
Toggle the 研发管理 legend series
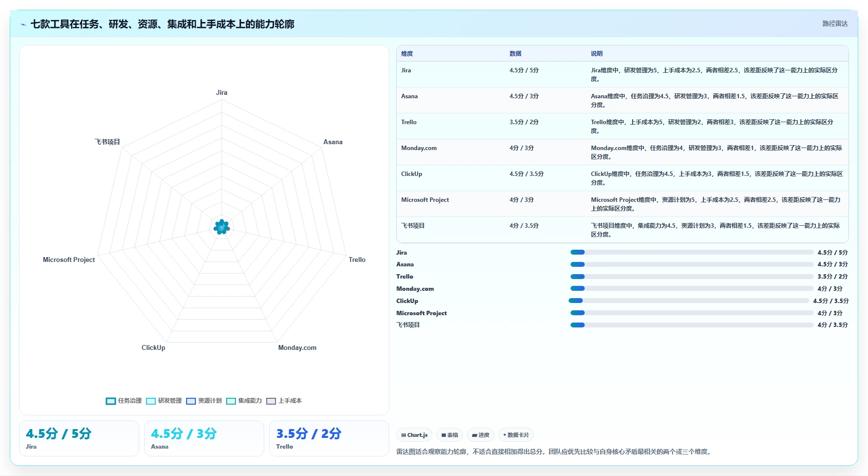[164, 401]
